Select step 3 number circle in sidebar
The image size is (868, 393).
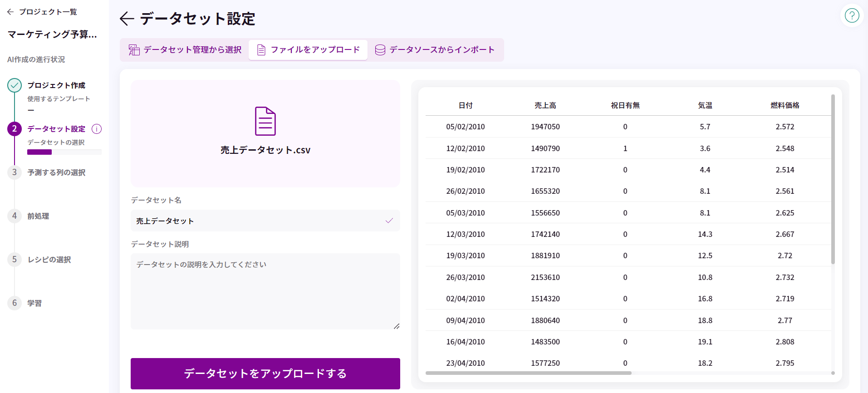[x=15, y=172]
